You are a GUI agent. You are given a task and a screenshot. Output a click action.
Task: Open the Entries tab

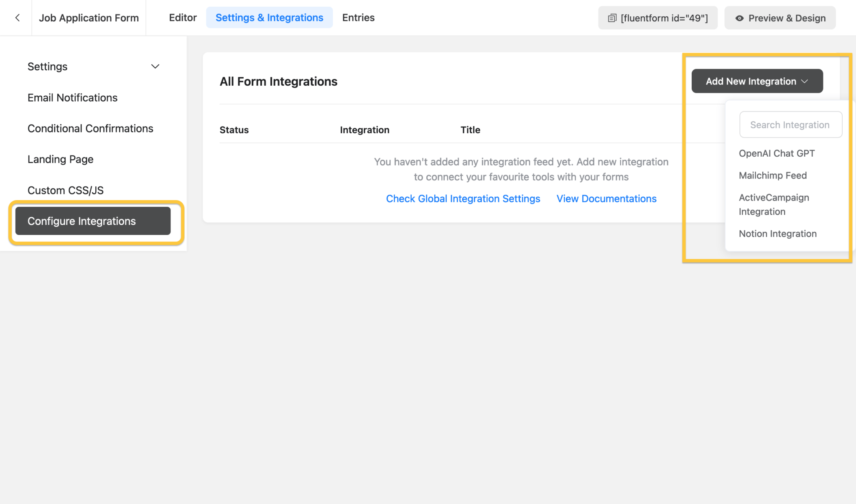(358, 18)
